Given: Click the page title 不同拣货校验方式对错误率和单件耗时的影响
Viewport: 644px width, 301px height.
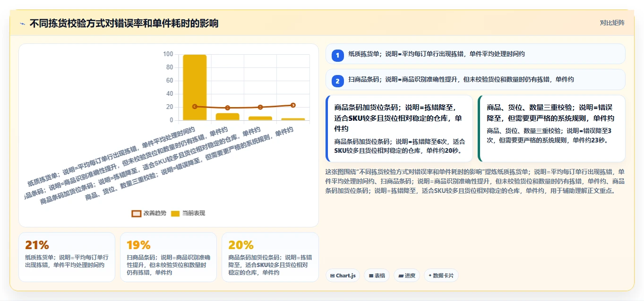Looking at the screenshot, I should tap(124, 23).
